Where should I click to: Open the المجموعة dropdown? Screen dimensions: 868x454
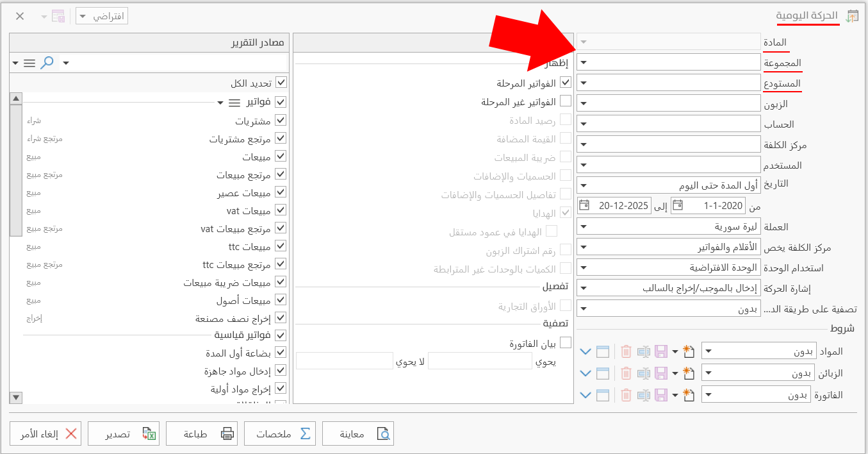[x=583, y=62]
